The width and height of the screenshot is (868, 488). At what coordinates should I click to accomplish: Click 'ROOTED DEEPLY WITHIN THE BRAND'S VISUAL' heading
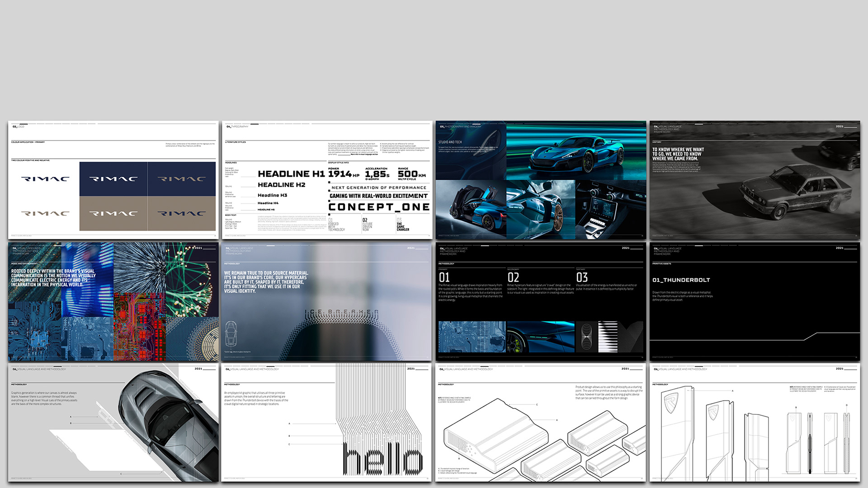tap(53, 278)
